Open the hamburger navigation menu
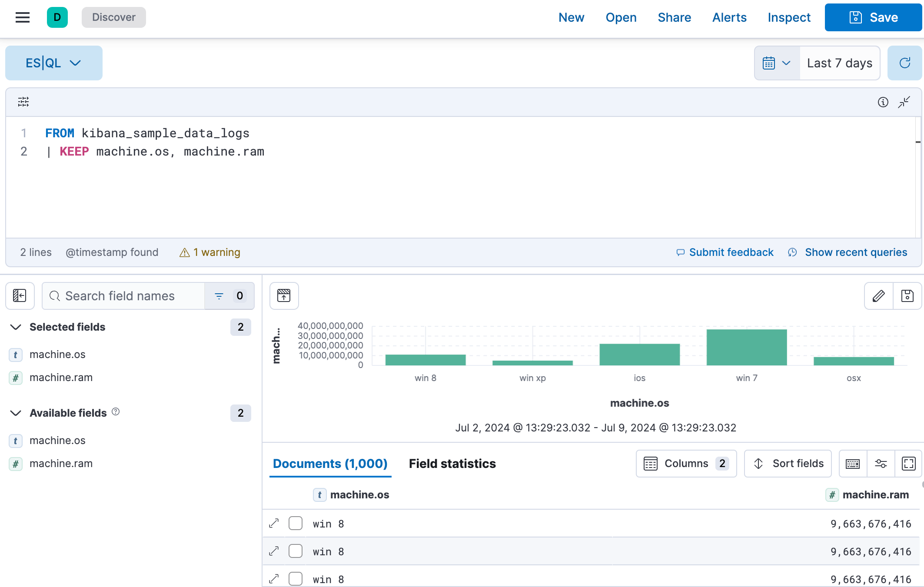 click(23, 17)
